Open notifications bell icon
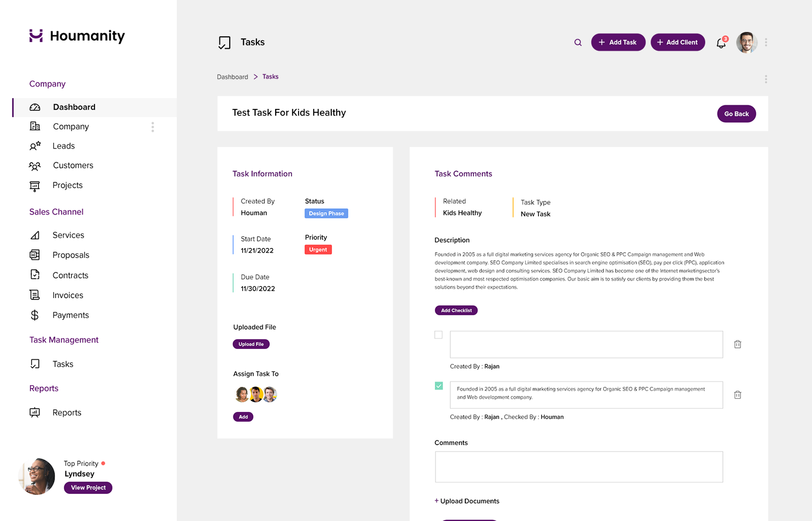This screenshot has height=521, width=812. click(721, 43)
